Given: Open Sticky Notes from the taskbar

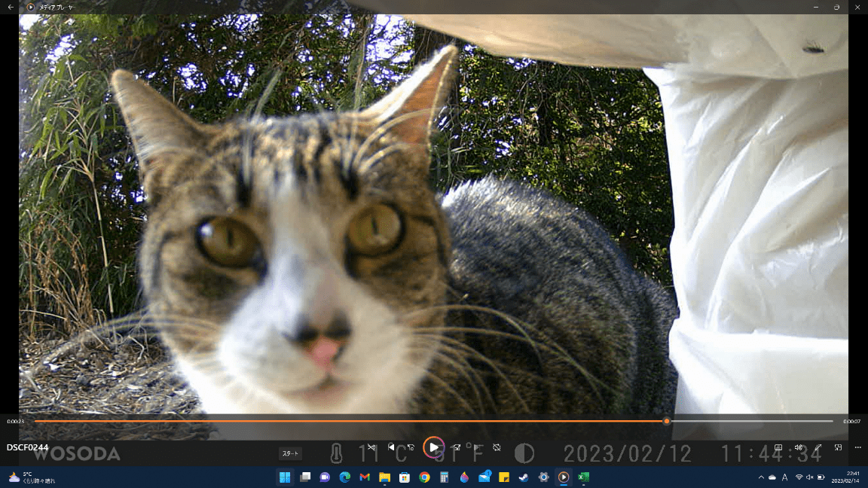Looking at the screenshot, I should (504, 477).
